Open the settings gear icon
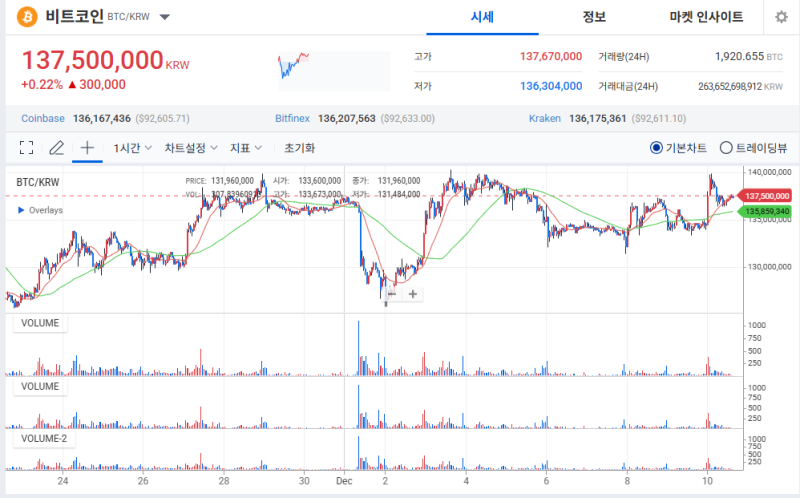Viewport: 800px width, 498px height. 780,17
